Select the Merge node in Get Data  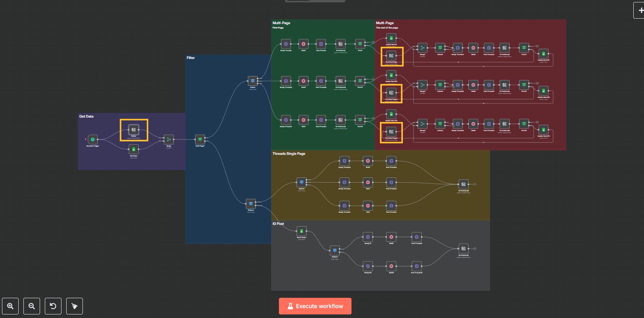[169, 139]
